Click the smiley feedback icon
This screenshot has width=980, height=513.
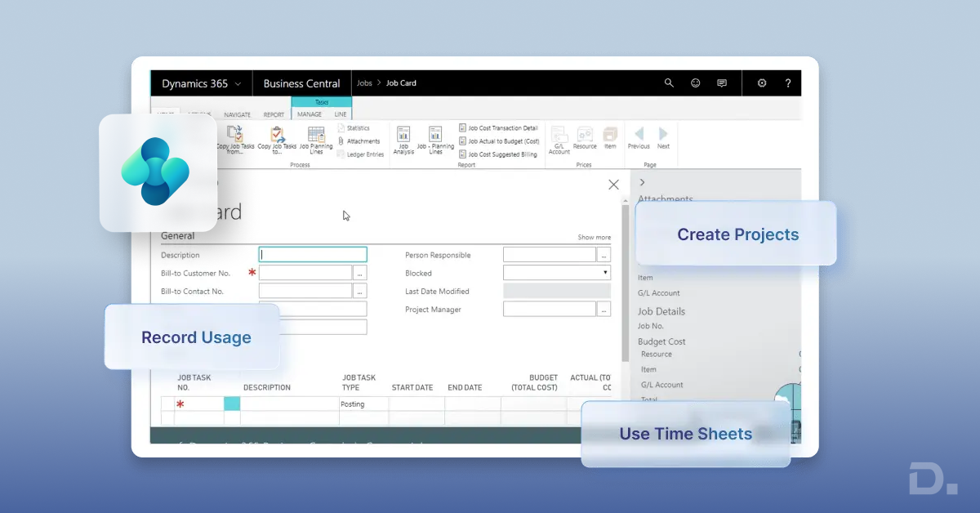[x=695, y=83]
